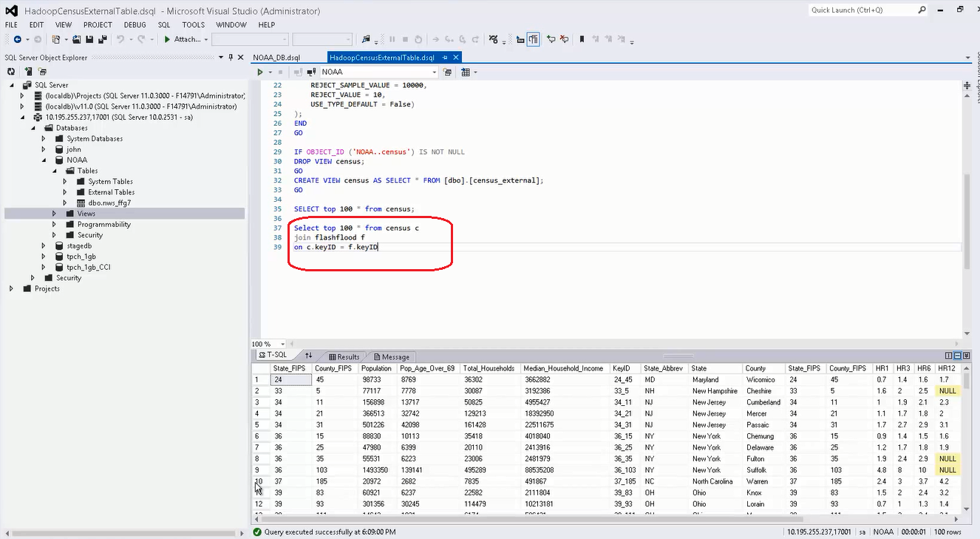Click the Navigate Backward toolbar arrow
The height and width of the screenshot is (539, 980).
(17, 39)
